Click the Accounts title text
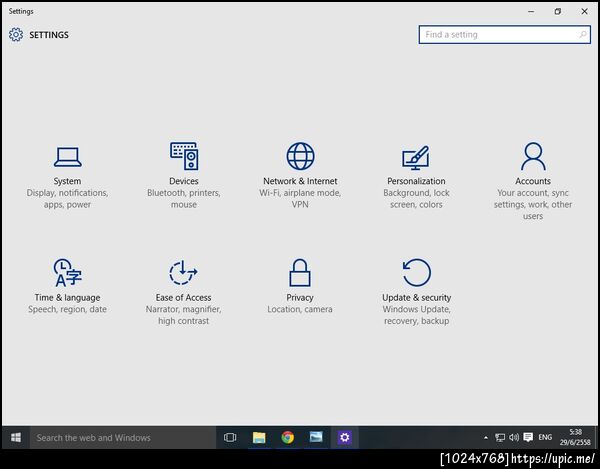 533,181
